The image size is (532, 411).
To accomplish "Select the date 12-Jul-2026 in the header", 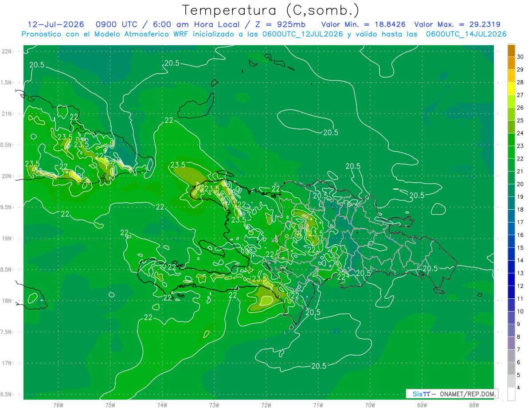I will tap(56, 24).
